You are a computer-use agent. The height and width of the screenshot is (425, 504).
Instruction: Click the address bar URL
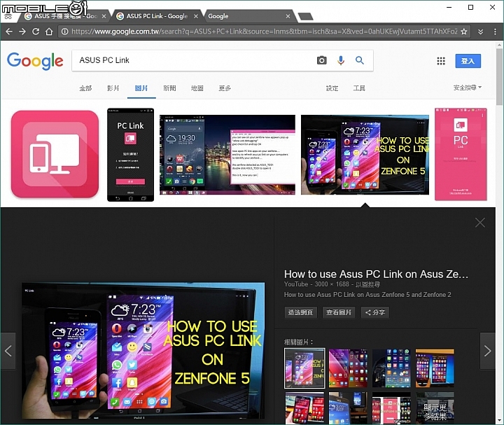click(x=264, y=32)
